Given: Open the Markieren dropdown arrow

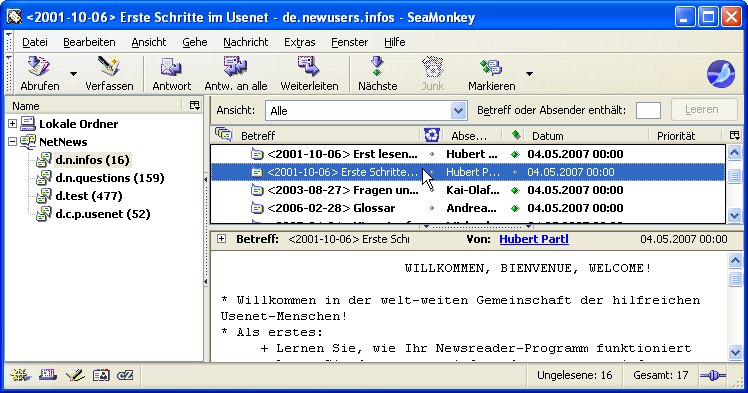Looking at the screenshot, I should pyautogui.click(x=529, y=74).
